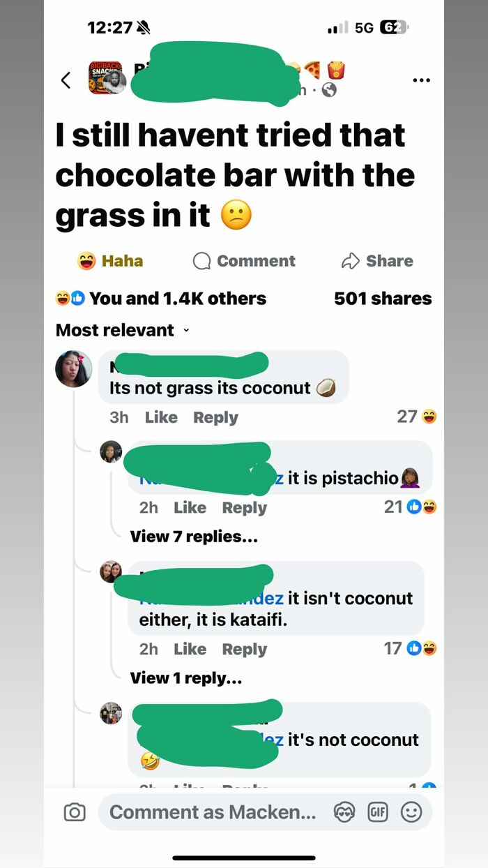The height and width of the screenshot is (868, 488).
Task: Like the coconut comment
Action: (x=161, y=417)
